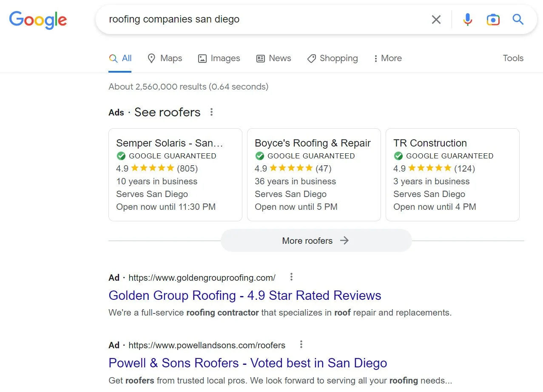Image resolution: width=543 pixels, height=392 pixels.
Task: Click Semper Solaris Google Guaranteed badge
Action: [x=166, y=156]
